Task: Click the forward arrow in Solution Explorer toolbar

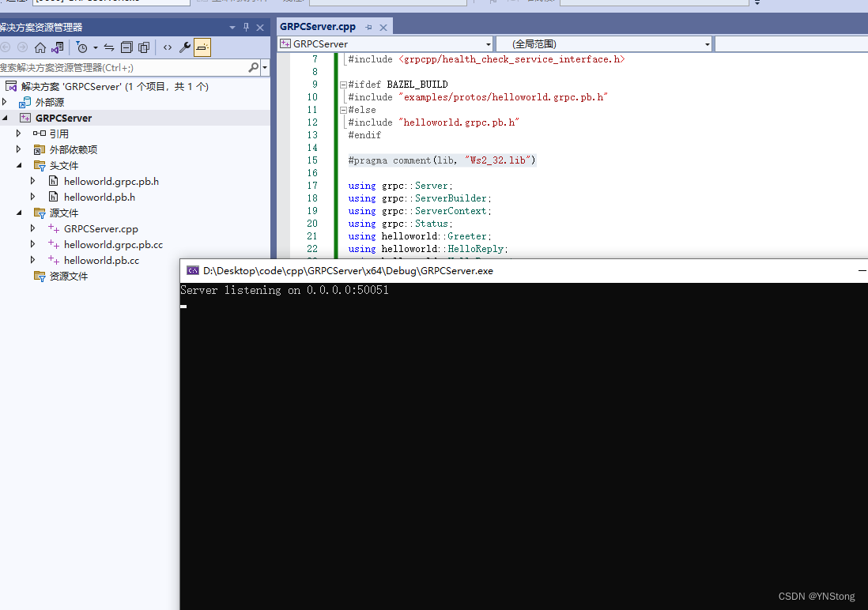Action: click(23, 48)
